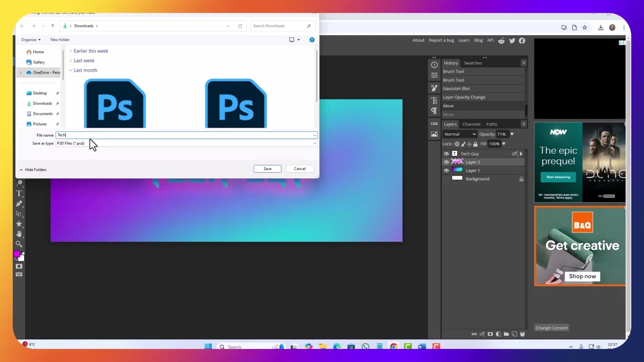Select the Type tool in Photopea toolbar

19,194
